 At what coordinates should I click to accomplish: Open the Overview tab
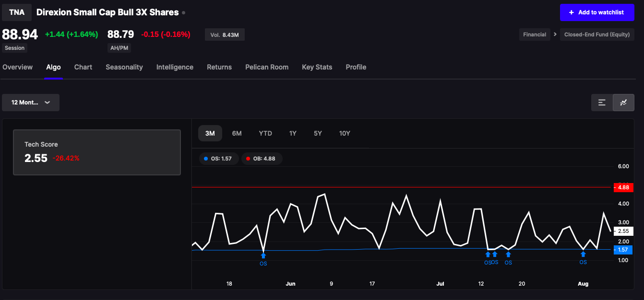[x=17, y=67]
